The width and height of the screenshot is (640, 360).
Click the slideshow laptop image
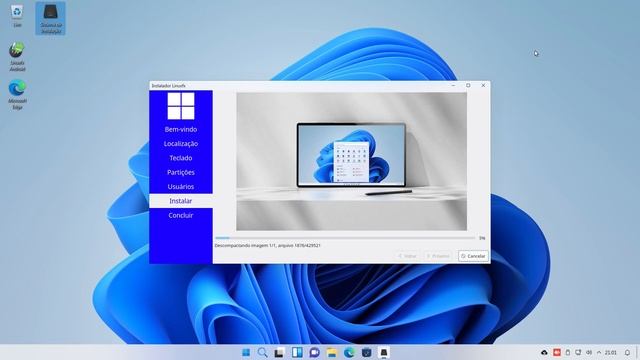[x=351, y=162]
